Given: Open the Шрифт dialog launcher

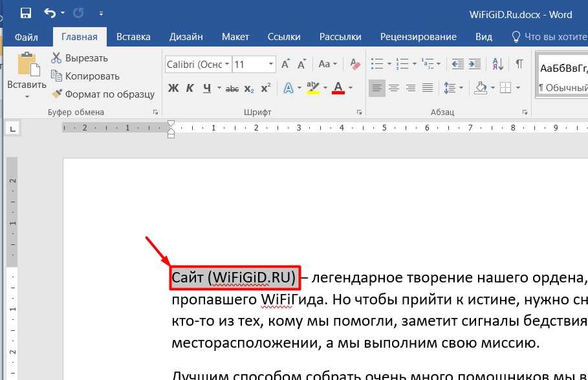Looking at the screenshot, I should [359, 112].
